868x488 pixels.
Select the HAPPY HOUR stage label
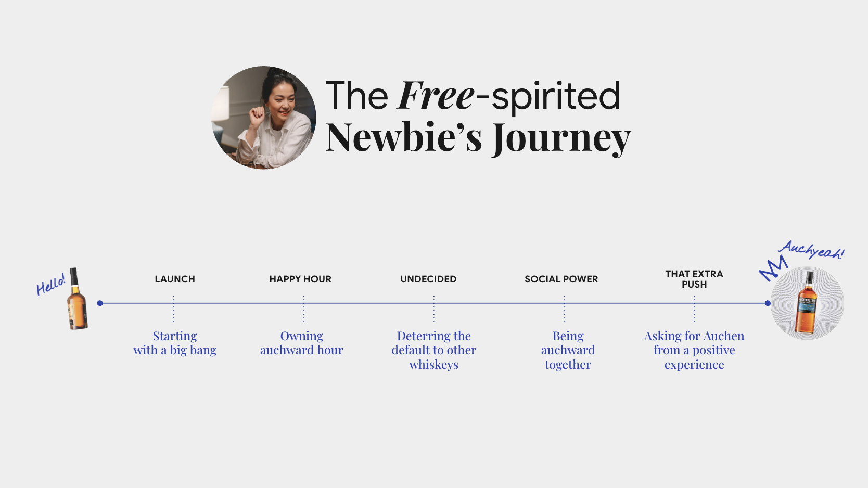click(x=300, y=279)
